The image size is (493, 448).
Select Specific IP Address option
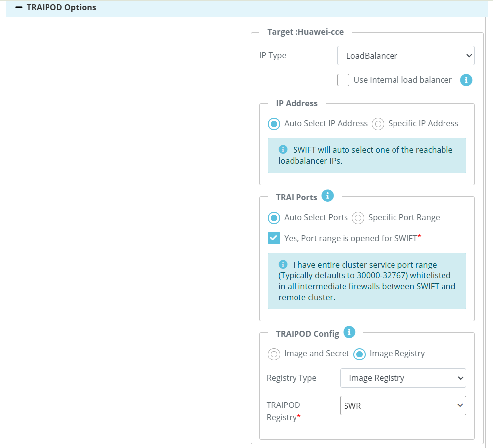point(378,124)
